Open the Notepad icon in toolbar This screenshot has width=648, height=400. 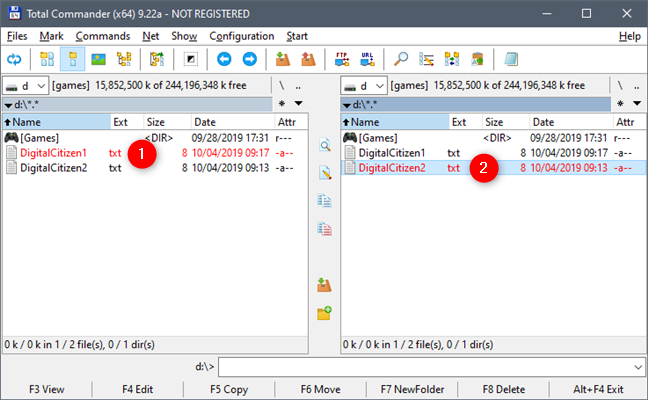pyautogui.click(x=511, y=60)
